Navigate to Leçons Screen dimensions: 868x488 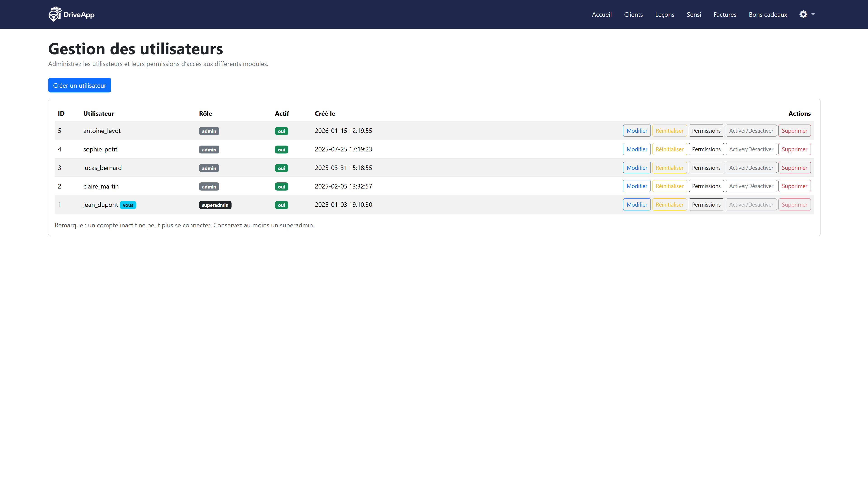[x=665, y=14]
